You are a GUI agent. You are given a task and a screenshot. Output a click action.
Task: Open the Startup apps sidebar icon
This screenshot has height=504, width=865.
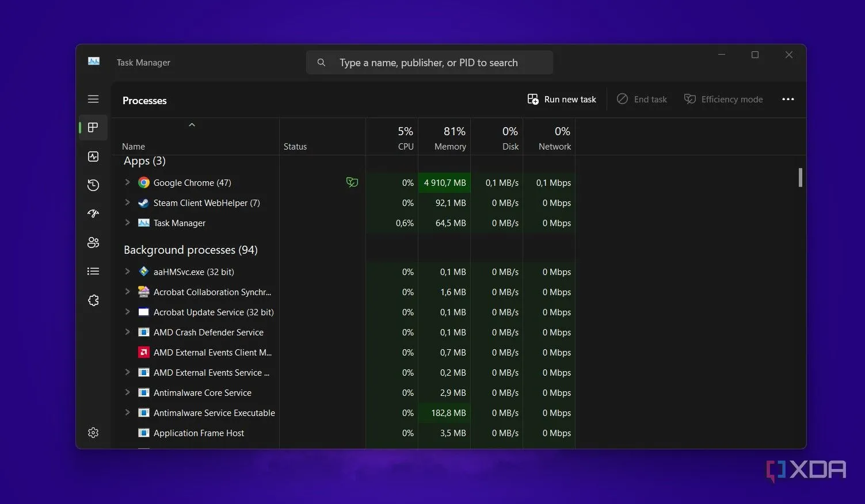(x=93, y=213)
